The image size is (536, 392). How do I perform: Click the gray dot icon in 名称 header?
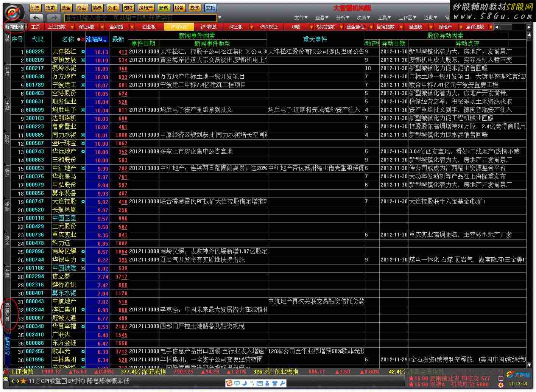(x=79, y=39)
